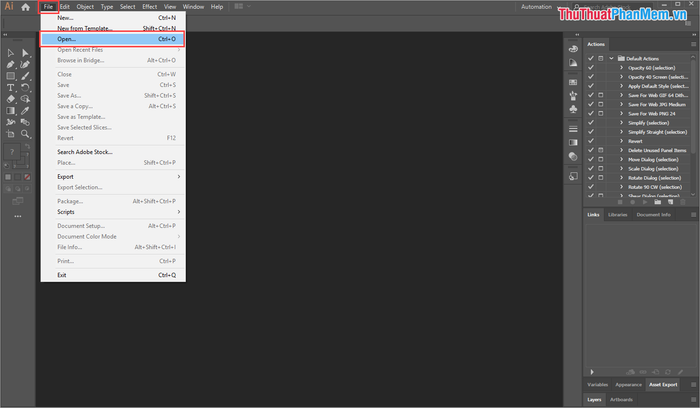Select the Eraser tool
Screen dimensions: 700x408
(x=10, y=99)
